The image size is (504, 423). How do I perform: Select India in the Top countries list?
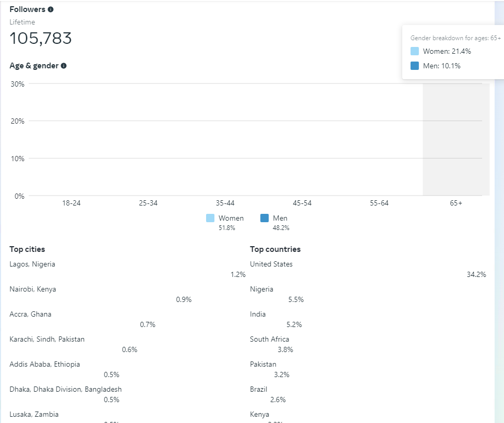[258, 314]
